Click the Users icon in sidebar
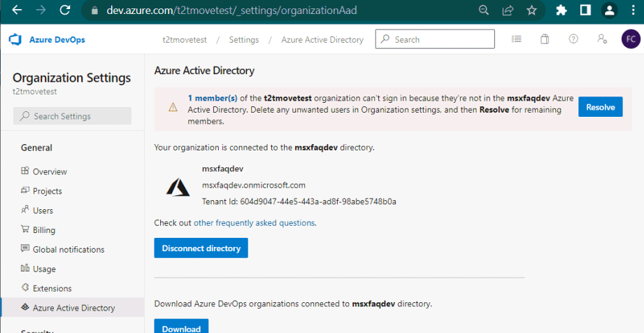644x333 pixels. coord(25,210)
